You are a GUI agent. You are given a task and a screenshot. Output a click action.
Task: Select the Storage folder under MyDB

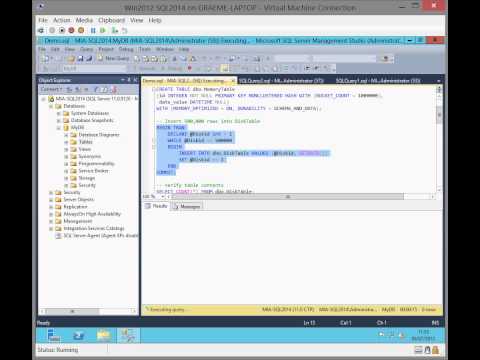(87, 178)
